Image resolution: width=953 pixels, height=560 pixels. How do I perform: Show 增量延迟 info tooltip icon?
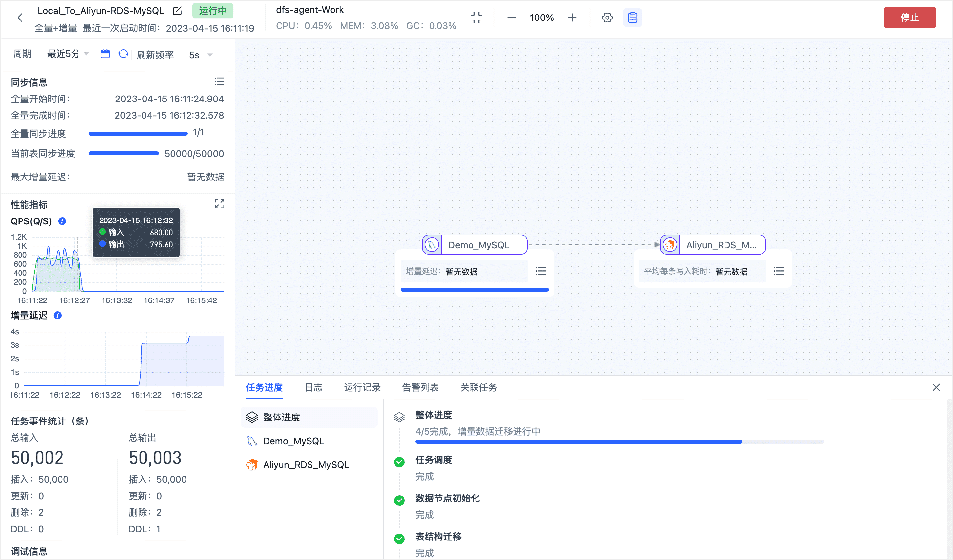(58, 315)
